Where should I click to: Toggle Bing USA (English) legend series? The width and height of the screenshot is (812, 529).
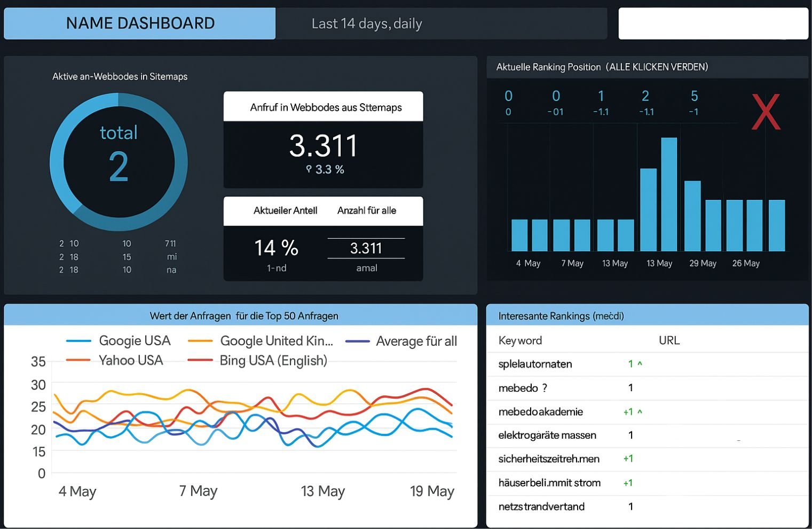click(257, 360)
